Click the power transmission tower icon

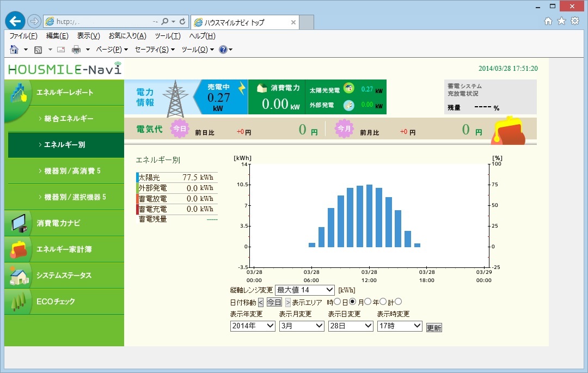[175, 99]
